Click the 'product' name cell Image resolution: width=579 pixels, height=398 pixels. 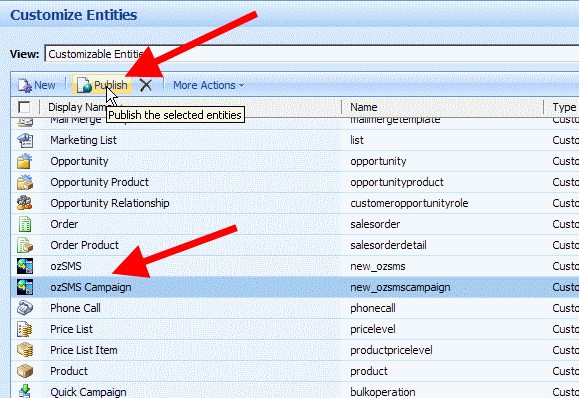[369, 371]
